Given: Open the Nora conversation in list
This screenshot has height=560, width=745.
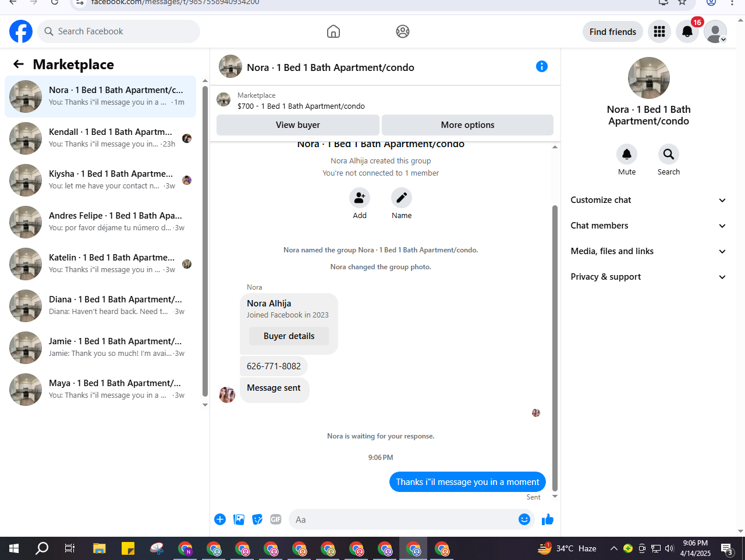Looking at the screenshot, I should tap(100, 96).
